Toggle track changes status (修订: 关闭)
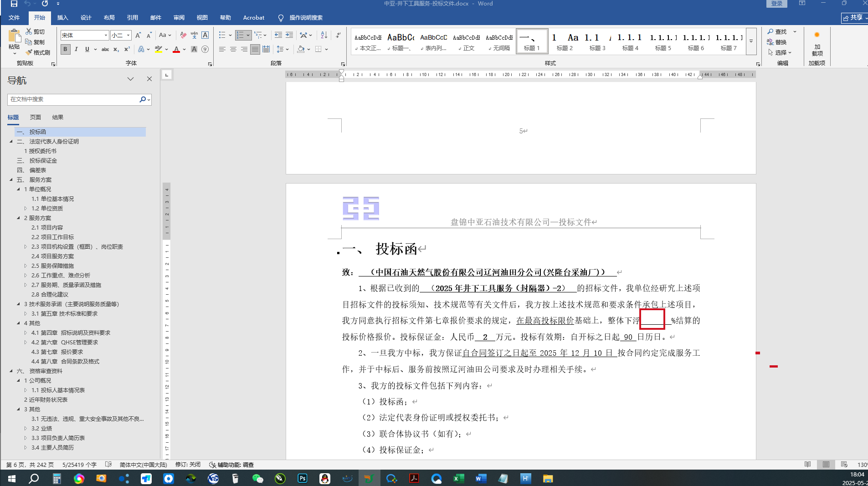The height and width of the screenshot is (486, 868). tap(188, 465)
